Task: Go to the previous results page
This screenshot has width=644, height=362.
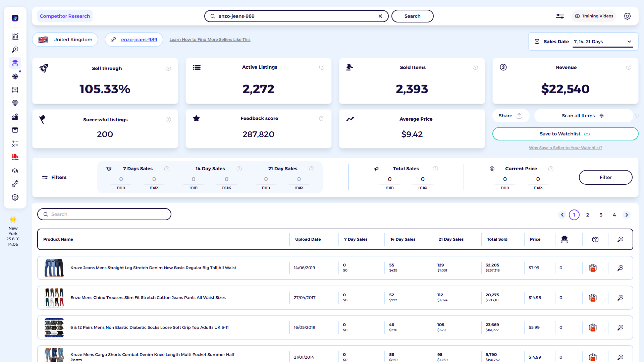Action: pos(562,215)
